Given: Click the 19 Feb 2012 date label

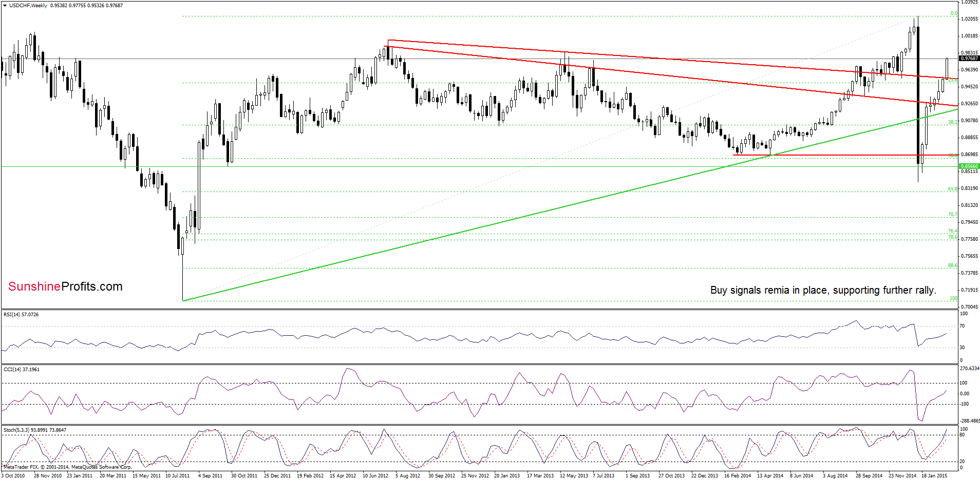Looking at the screenshot, I should click(310, 476).
